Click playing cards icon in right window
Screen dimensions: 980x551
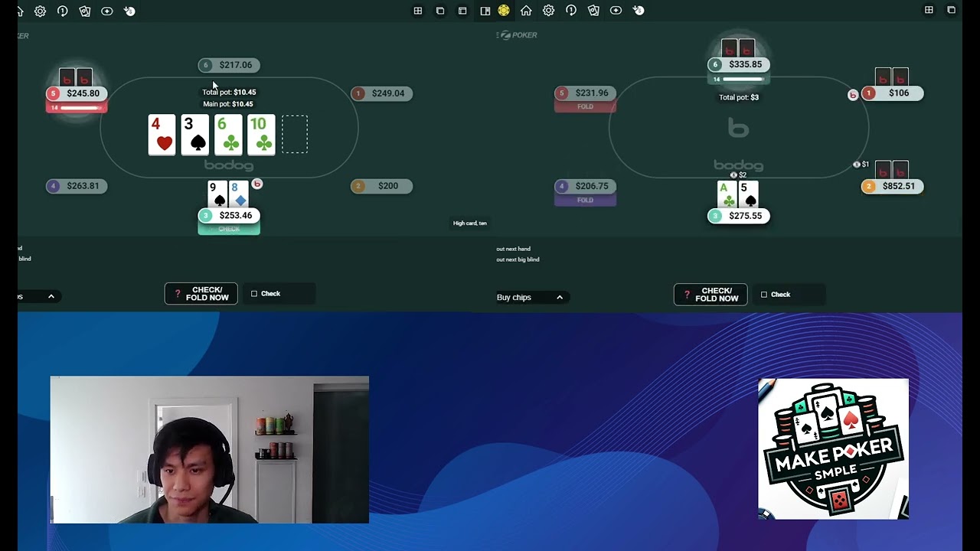593,11
